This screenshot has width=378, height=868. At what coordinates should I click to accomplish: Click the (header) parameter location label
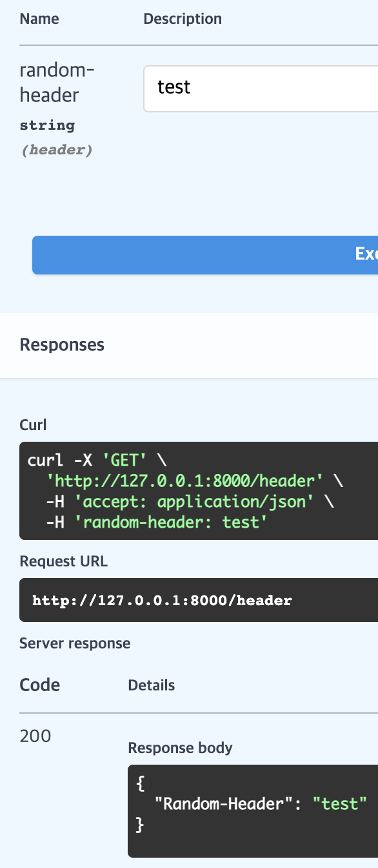click(56, 149)
